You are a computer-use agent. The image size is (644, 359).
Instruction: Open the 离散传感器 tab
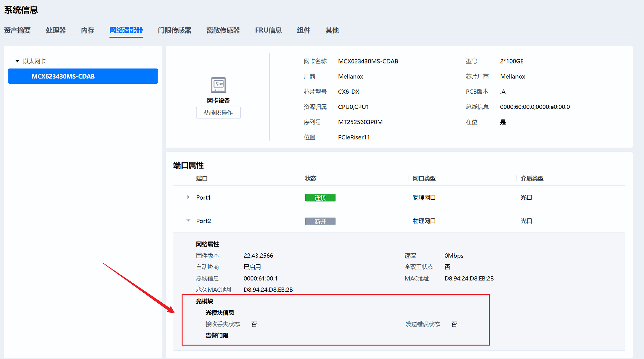pos(223,30)
